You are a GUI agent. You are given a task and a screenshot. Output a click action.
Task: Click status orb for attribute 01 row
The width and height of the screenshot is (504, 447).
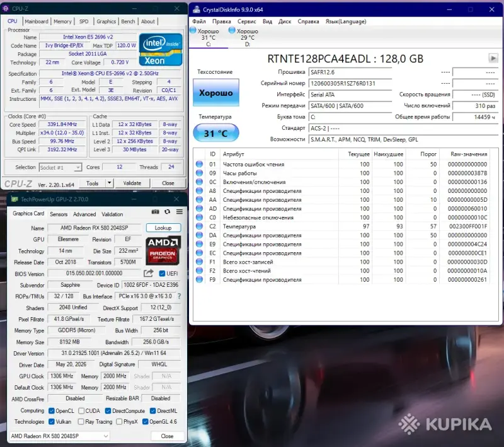click(199, 164)
